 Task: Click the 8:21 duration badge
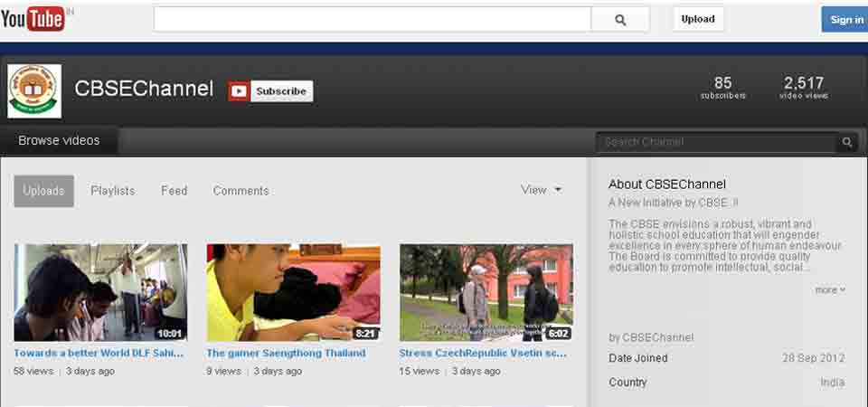[x=365, y=334]
